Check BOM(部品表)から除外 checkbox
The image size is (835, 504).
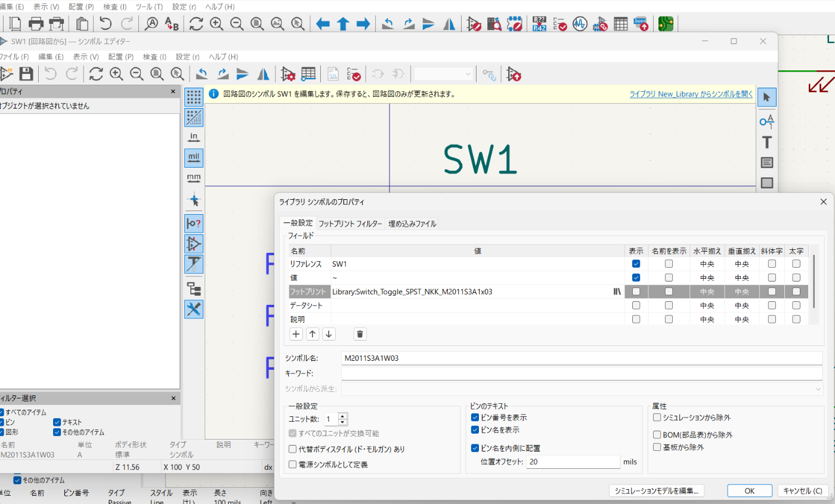tap(657, 435)
